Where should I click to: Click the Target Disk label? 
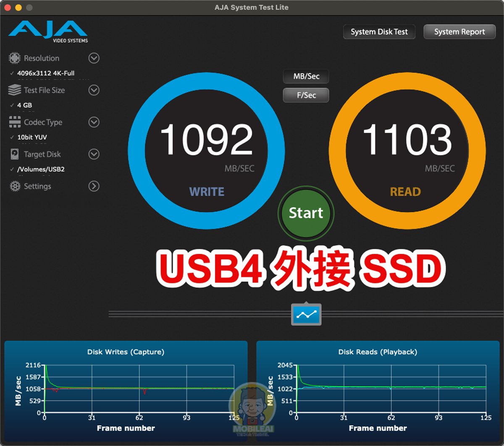(x=42, y=154)
